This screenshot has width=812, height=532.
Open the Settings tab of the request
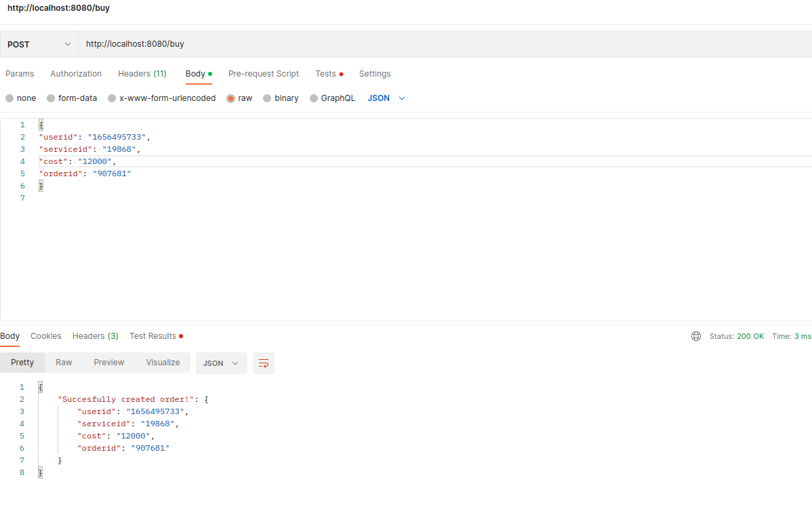(374, 73)
